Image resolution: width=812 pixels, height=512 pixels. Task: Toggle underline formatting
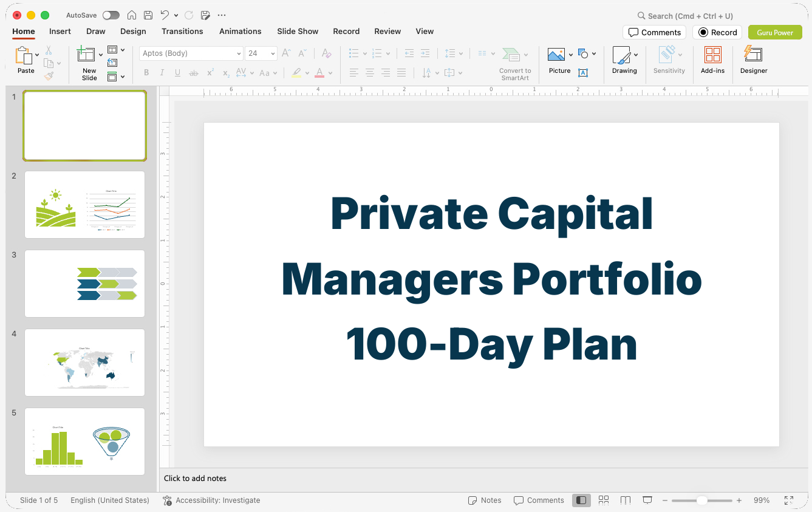[177, 73]
